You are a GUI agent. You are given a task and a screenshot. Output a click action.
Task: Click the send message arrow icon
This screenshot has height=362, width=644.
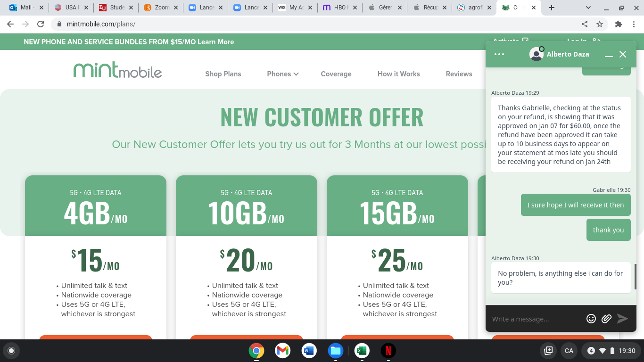[623, 319]
